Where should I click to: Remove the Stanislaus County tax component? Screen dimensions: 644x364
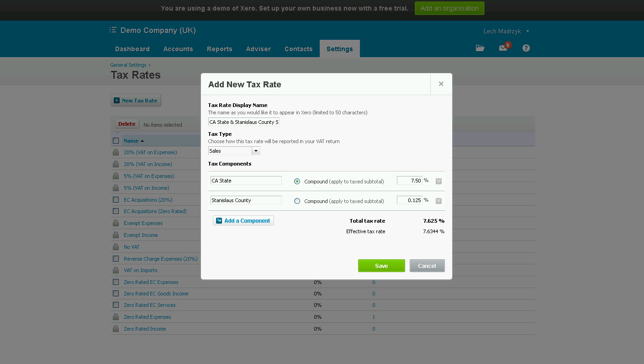[438, 201]
